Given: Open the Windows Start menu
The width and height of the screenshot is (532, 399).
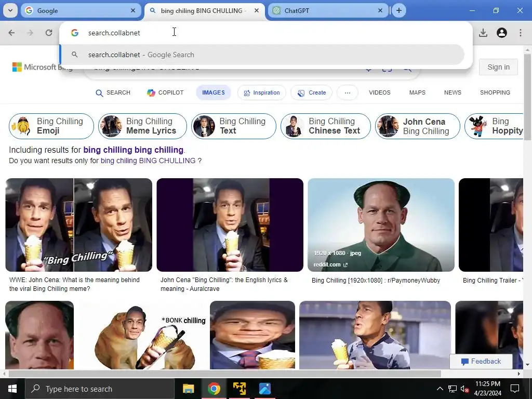Looking at the screenshot, I should coord(12,389).
